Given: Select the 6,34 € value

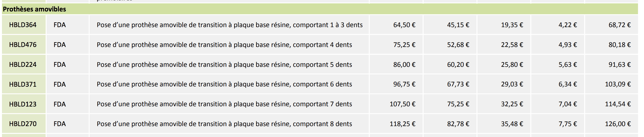Looking at the screenshot, I should (568, 84).
